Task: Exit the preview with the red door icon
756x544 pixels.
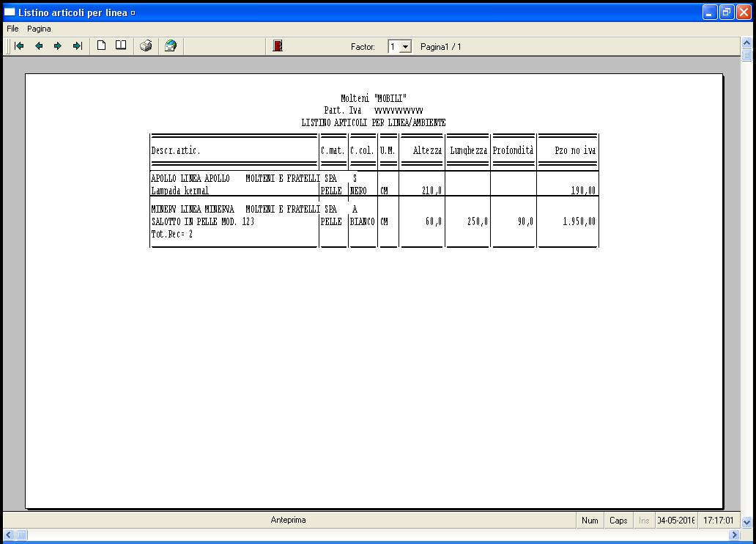Action: tap(278, 46)
